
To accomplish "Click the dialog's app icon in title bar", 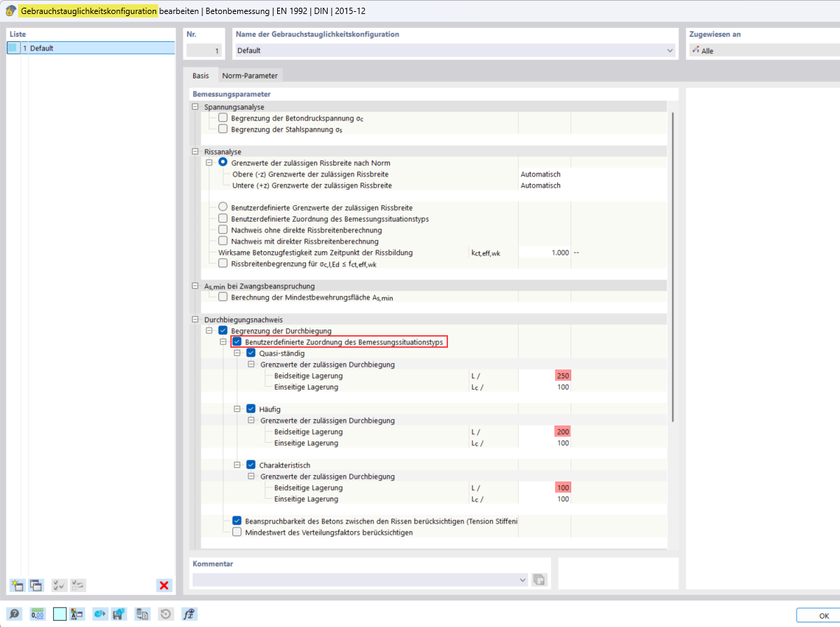I will pyautogui.click(x=10, y=12).
